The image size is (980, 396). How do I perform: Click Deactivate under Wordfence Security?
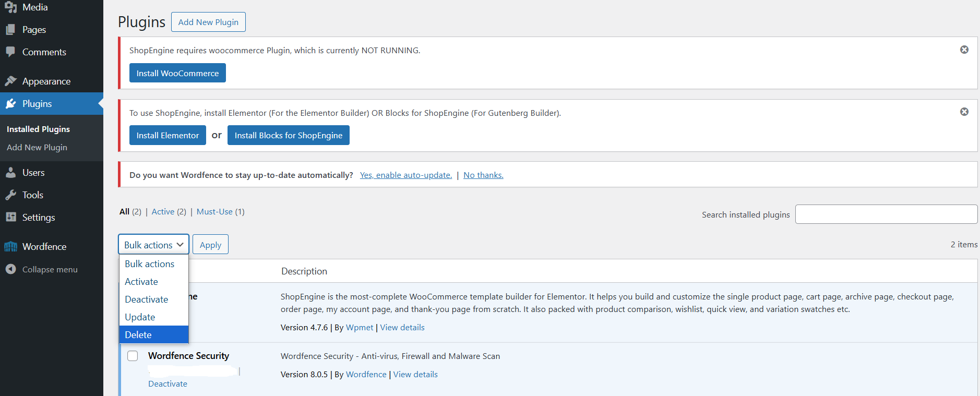168,383
